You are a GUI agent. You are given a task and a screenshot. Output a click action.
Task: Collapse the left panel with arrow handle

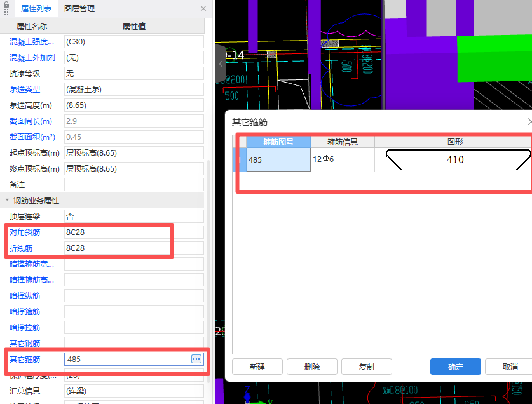pyautogui.click(x=221, y=64)
